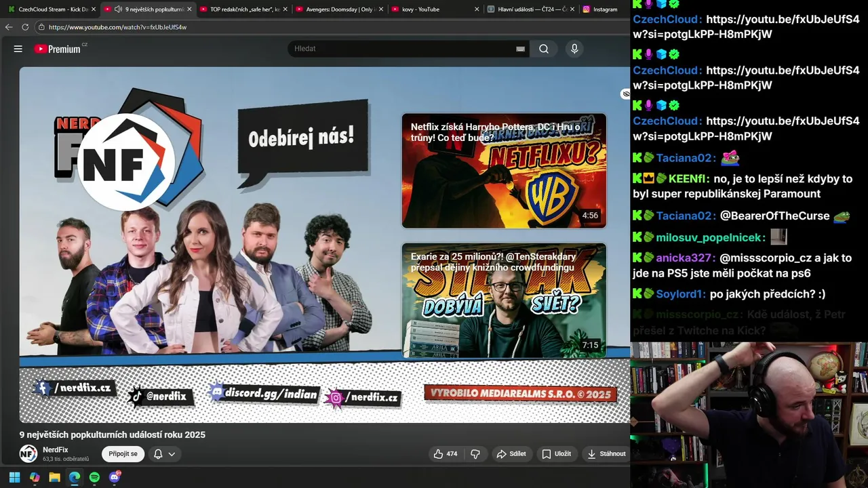Close the 9 největších popkulturních tab

(189, 9)
